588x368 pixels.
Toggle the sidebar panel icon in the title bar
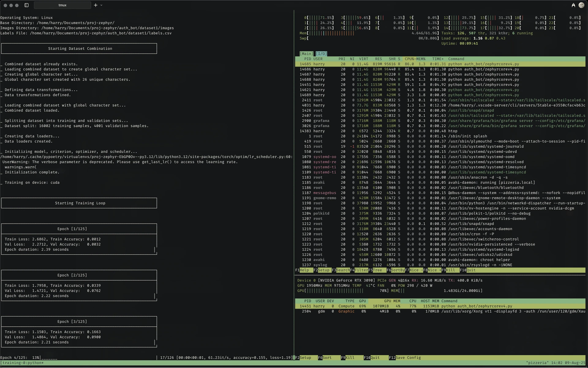click(26, 5)
